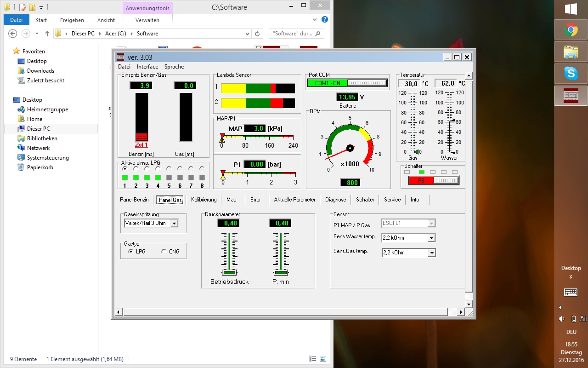
Task: Click the search magnifier in Explorer
Action: (x=318, y=34)
